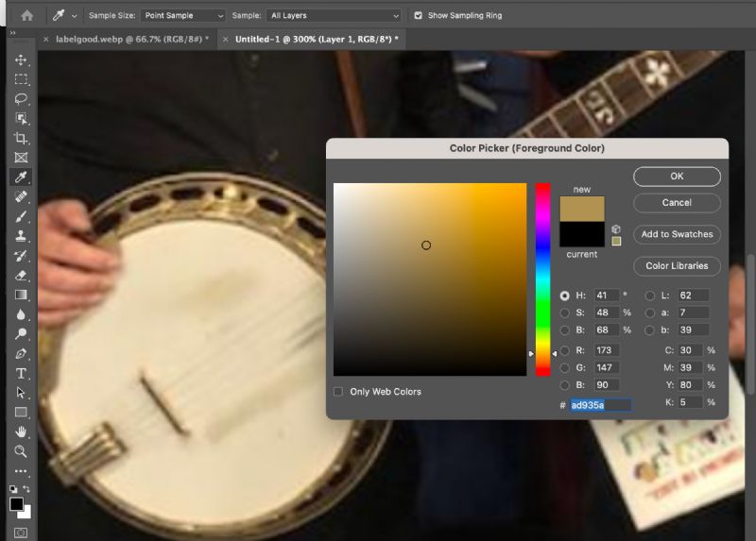The width and height of the screenshot is (756, 541).
Task: Select the Zoom tool
Action: click(21, 451)
